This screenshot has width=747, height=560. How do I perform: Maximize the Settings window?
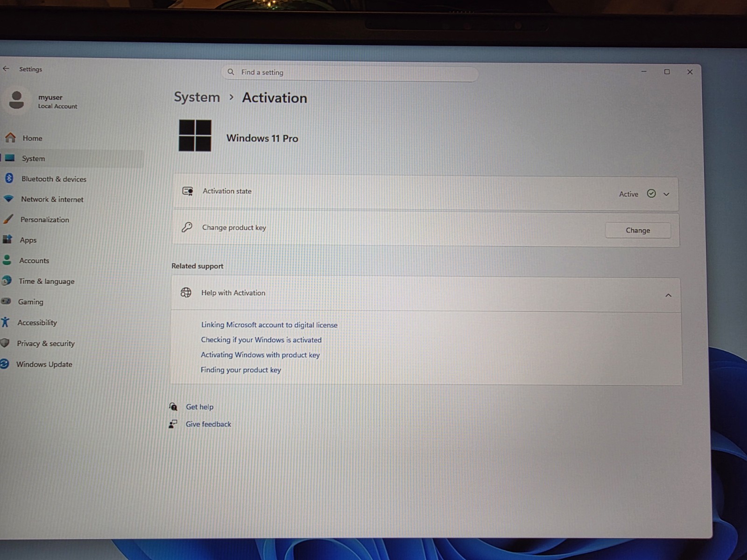click(x=667, y=71)
